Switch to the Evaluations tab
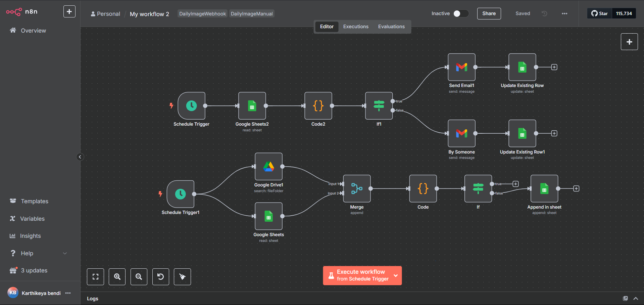This screenshot has height=305, width=644. click(391, 27)
